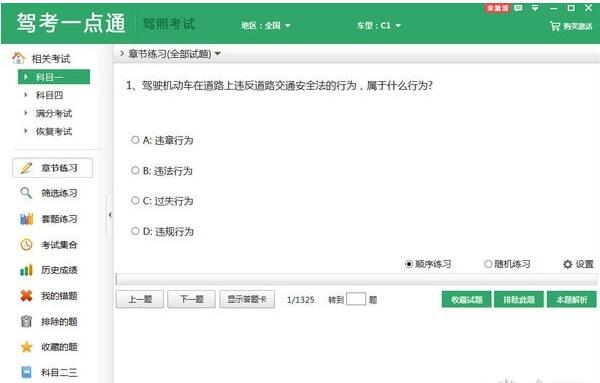Click the trash bin icon for 排除的题
The height and width of the screenshot is (383, 600).
26,321
